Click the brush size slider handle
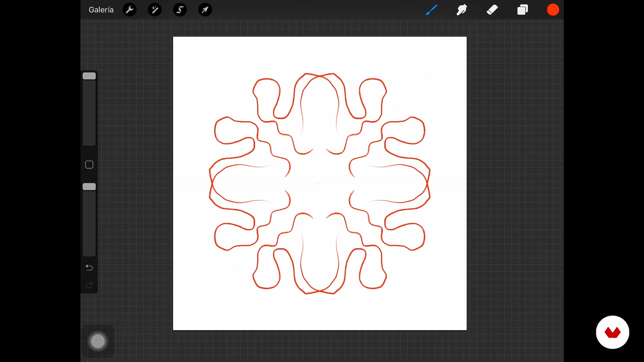Screen dimensions: 644x362 click(x=89, y=76)
